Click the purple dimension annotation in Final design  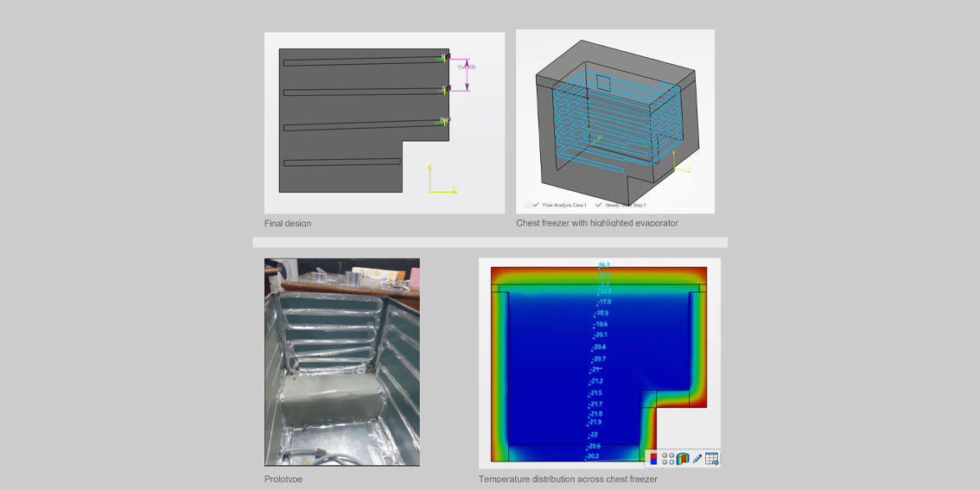tap(467, 75)
